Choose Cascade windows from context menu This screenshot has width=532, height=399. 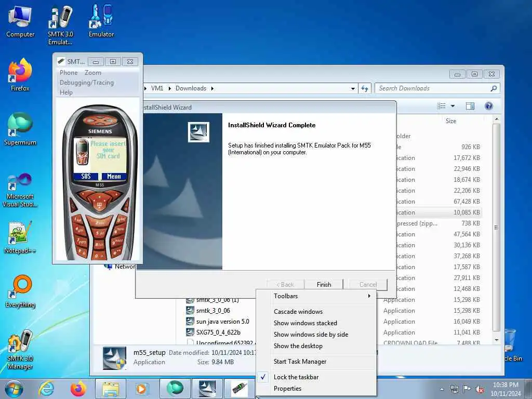(x=316, y=312)
